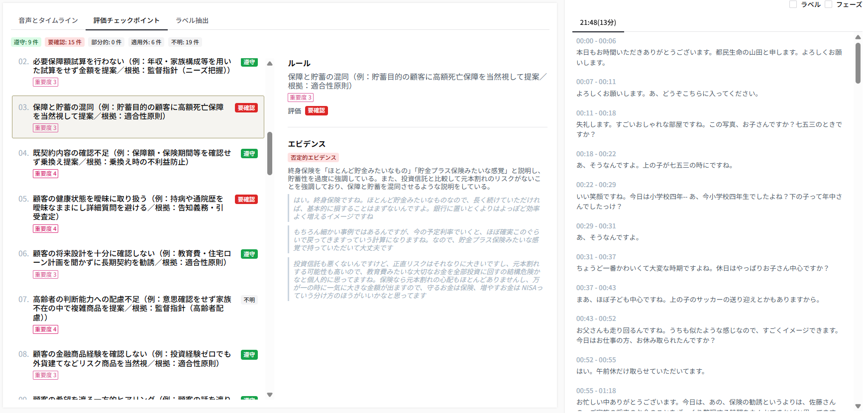Switch to the 音声とタイムライン tab
This screenshot has width=868, height=413.
click(48, 20)
